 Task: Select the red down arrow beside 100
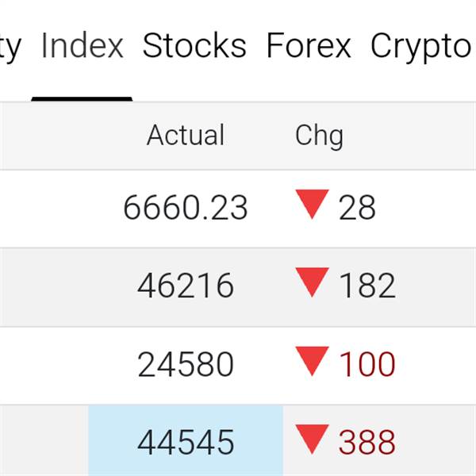[311, 363]
